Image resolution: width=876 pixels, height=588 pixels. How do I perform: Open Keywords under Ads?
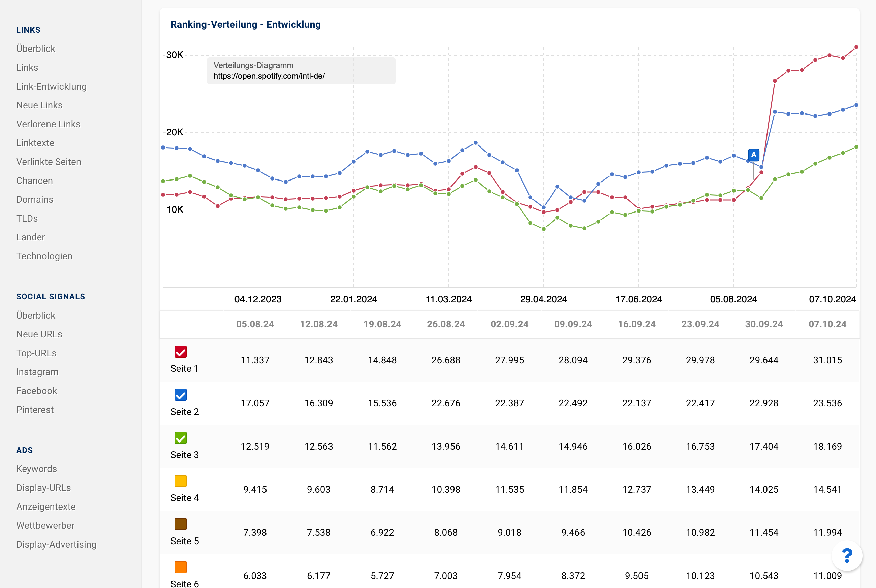pos(37,469)
